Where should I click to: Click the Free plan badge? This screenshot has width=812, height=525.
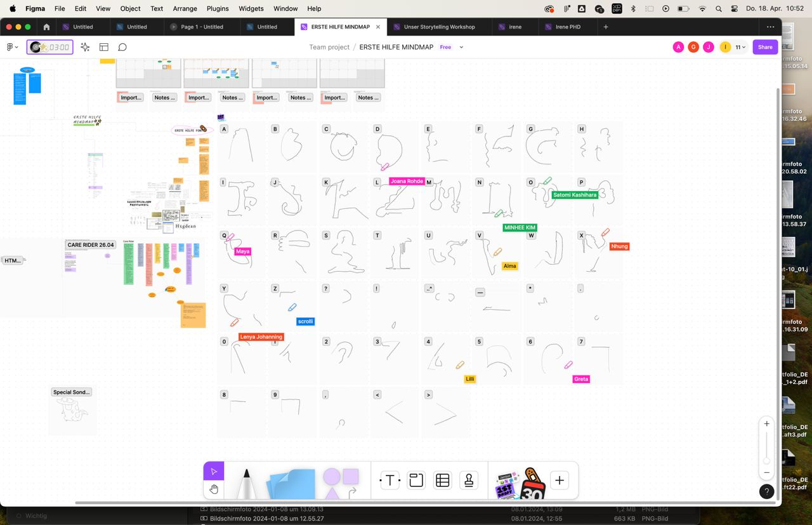coord(445,47)
